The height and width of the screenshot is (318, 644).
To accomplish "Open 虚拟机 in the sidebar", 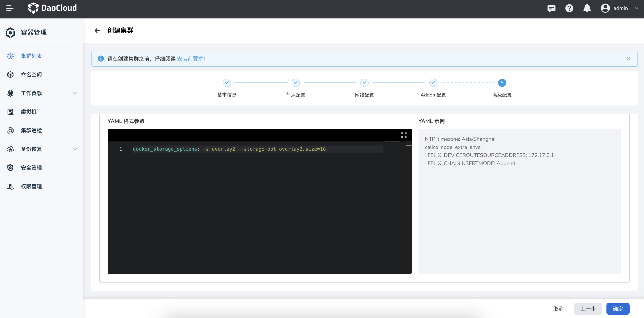I will 29,112.
